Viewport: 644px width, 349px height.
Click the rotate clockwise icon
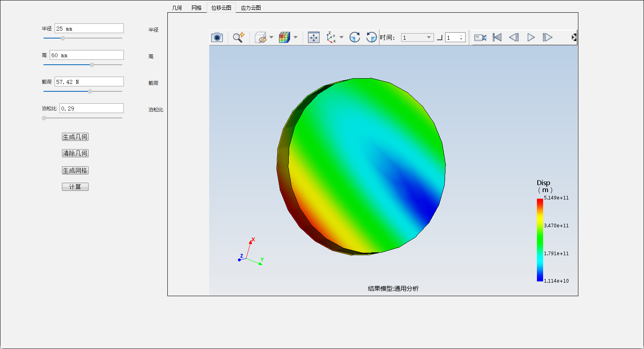pyautogui.click(x=355, y=37)
